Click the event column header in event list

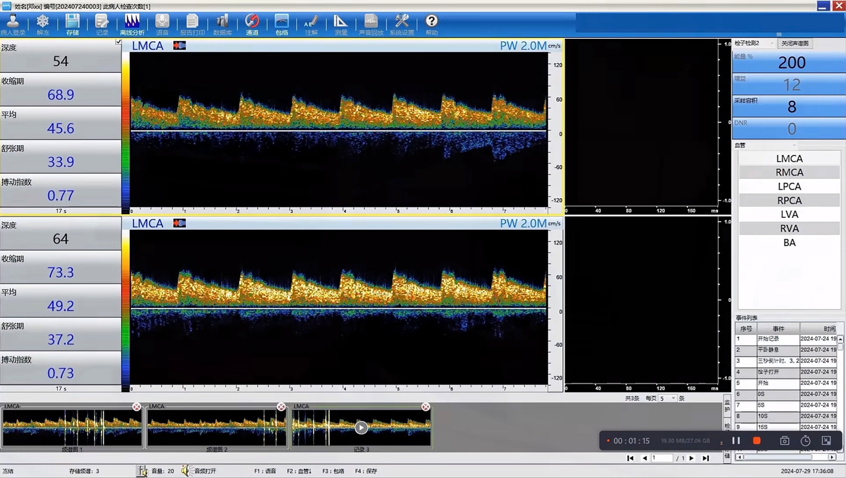[x=778, y=329]
